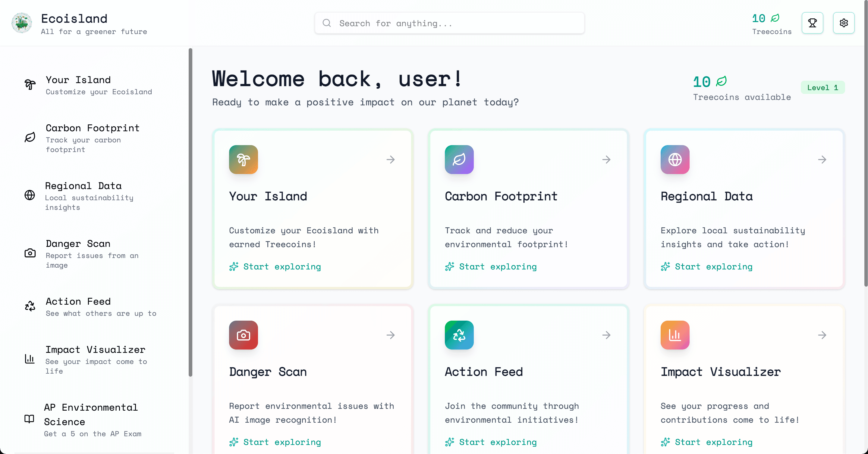Open AP Environmental Science in the sidebar
Screen dimensions: 868x454
pos(94,419)
